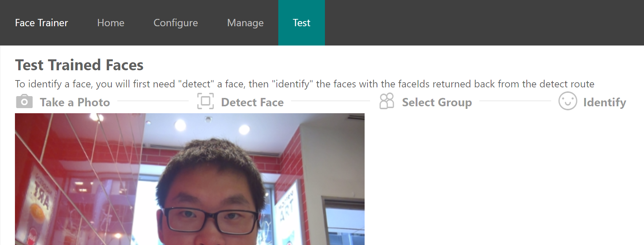Click the captured webcam photo preview

point(190,179)
